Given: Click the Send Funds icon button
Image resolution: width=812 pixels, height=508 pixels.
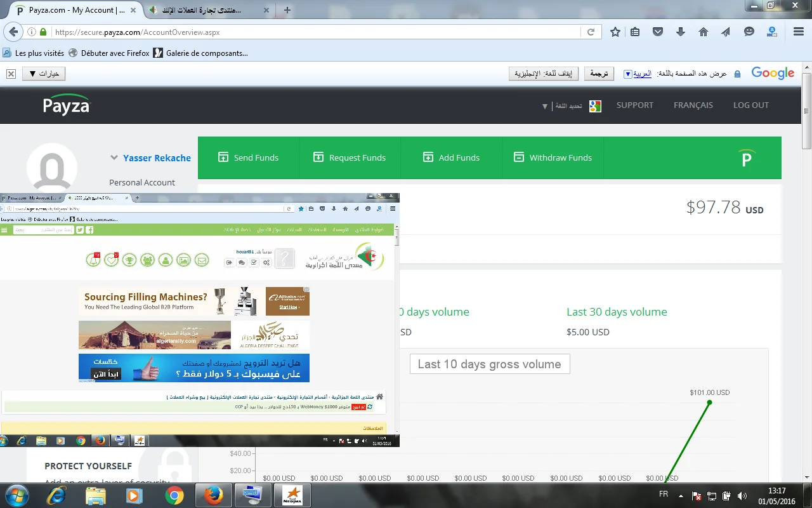Looking at the screenshot, I should (x=223, y=157).
